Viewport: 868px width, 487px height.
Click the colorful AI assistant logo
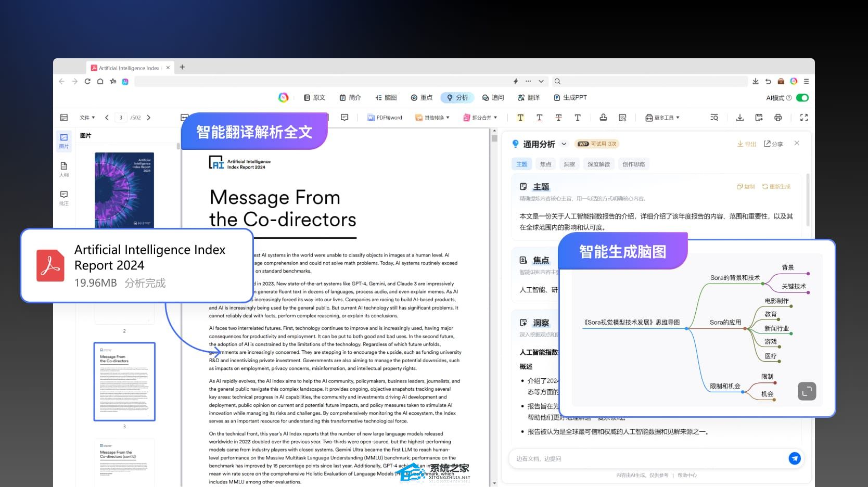click(283, 97)
